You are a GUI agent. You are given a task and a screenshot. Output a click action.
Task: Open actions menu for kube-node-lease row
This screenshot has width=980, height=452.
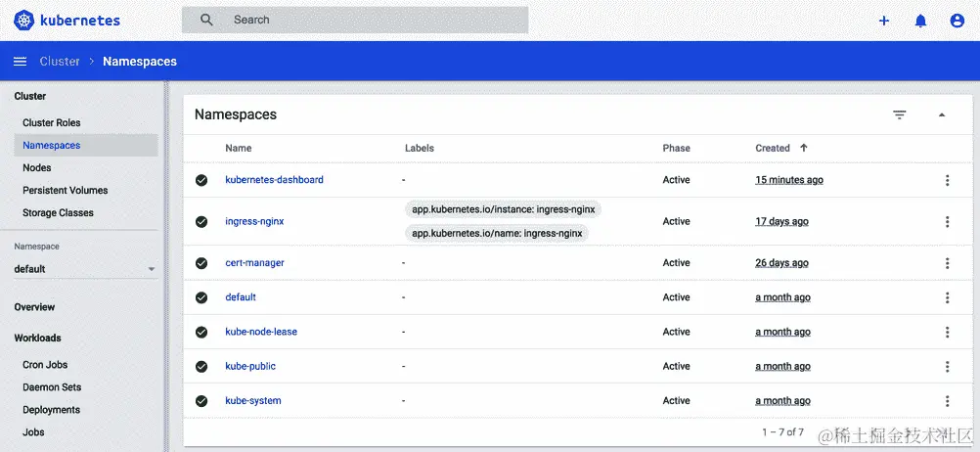click(948, 332)
